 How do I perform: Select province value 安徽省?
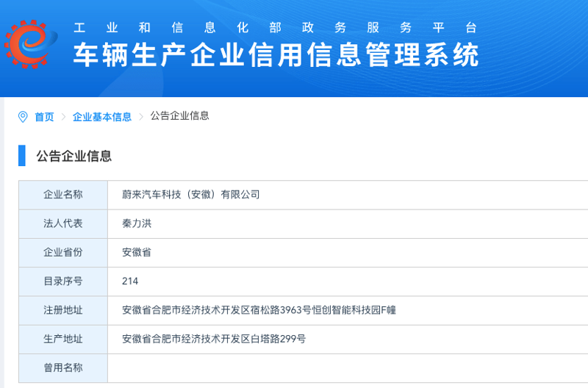coord(137,252)
